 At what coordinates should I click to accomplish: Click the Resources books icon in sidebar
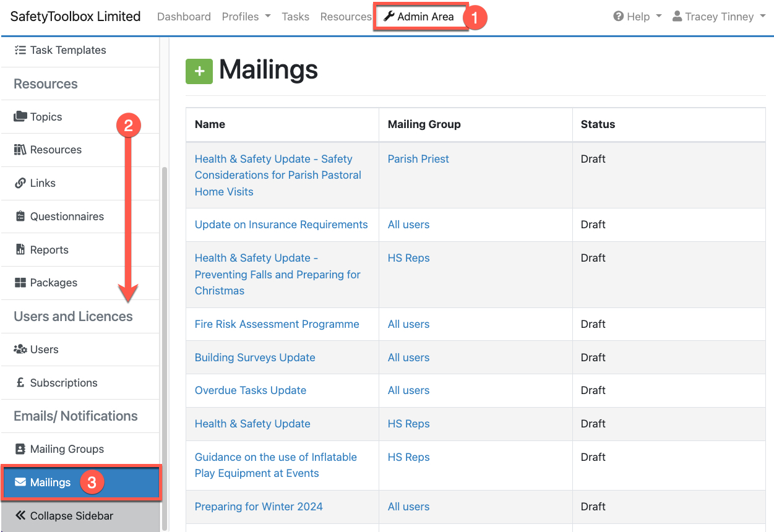[20, 150]
